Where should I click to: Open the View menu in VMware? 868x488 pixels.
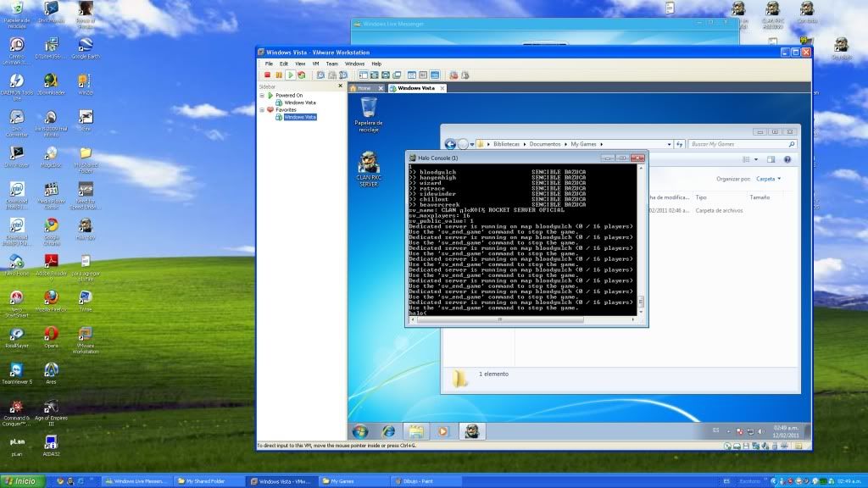(x=300, y=64)
